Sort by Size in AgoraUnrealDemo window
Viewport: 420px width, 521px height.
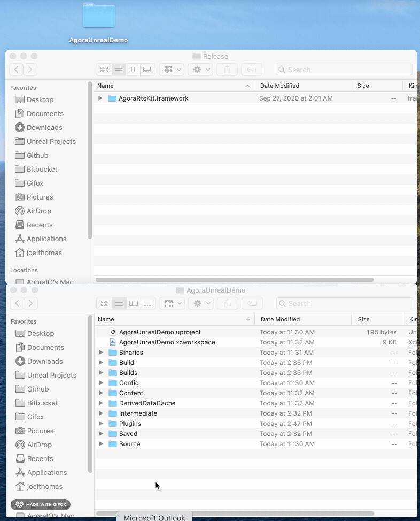coord(377,319)
